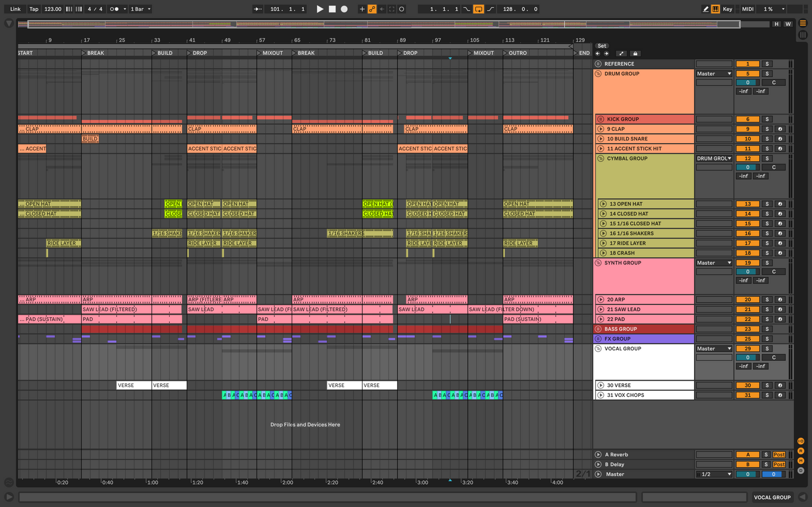Toggle the Automation Arm button
Screen dimensions: 812x507
[x=372, y=9]
